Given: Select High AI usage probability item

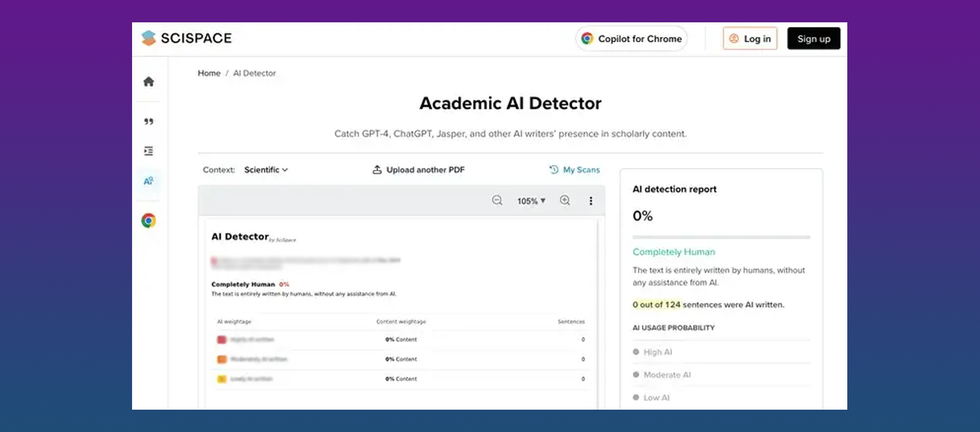Looking at the screenshot, I should point(657,352).
